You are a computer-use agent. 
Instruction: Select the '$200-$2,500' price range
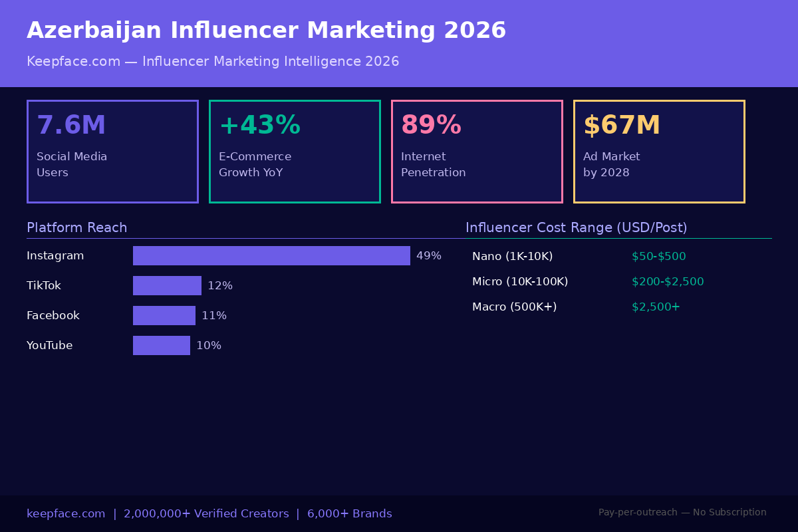[668, 282]
